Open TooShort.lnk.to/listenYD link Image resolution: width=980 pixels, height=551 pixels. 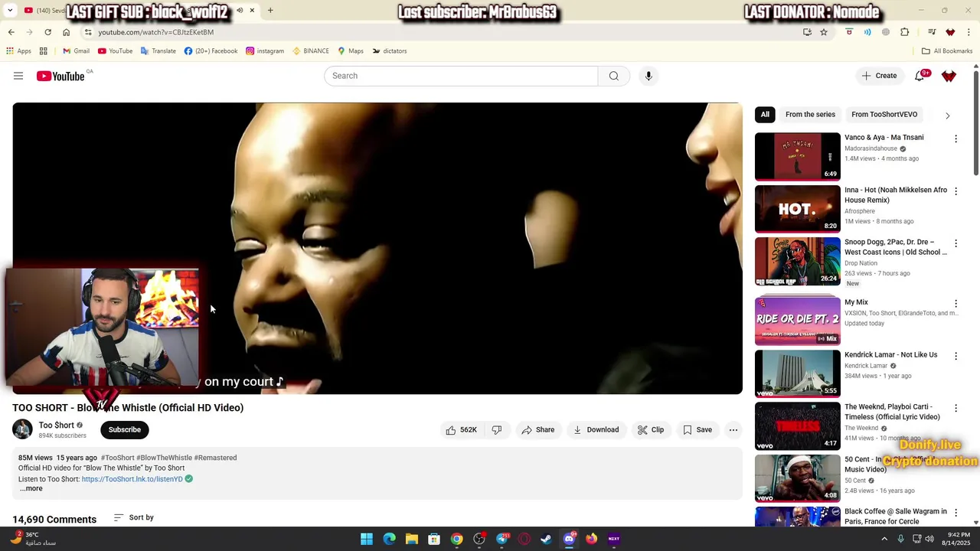pyautogui.click(x=132, y=479)
